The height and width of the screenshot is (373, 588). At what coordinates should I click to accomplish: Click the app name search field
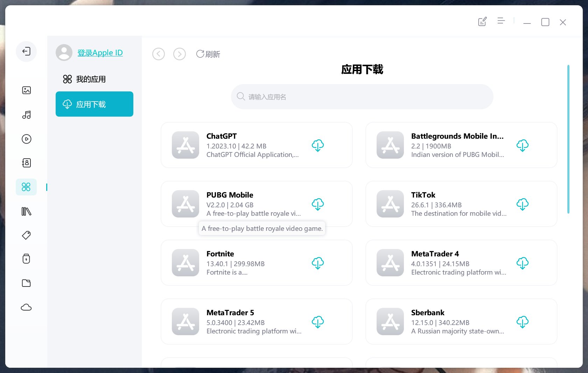362,97
